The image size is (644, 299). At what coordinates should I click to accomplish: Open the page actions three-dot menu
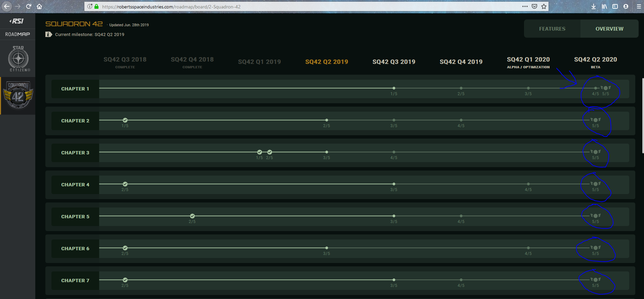click(x=525, y=6)
